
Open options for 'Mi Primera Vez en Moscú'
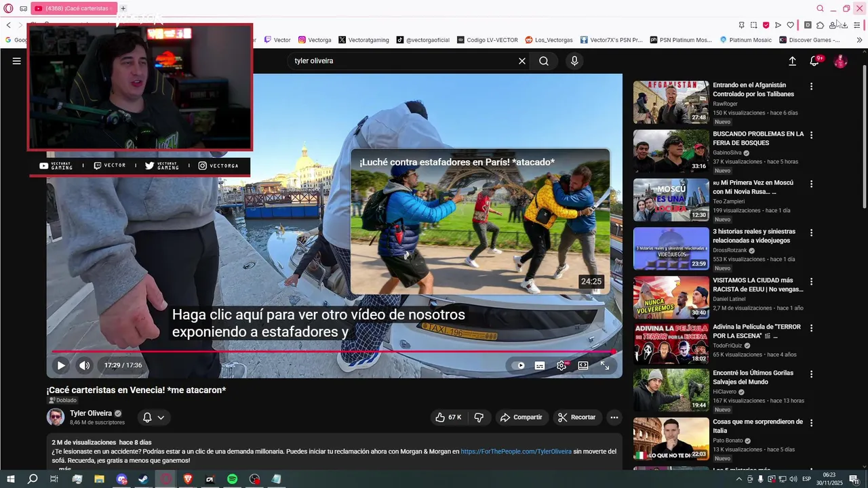point(811,184)
